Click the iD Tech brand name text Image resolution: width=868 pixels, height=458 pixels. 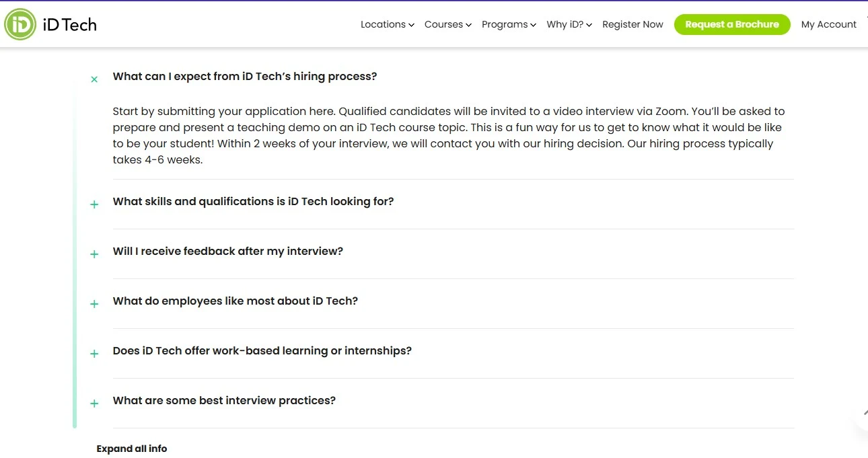click(x=69, y=25)
